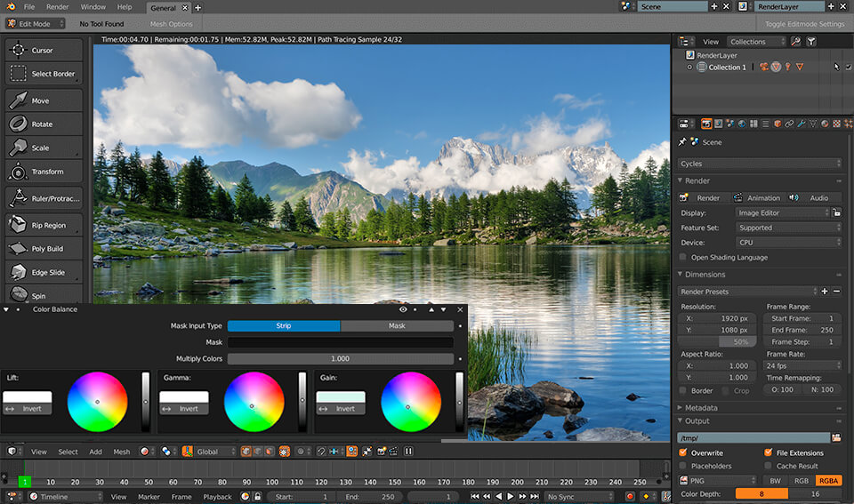Activate the Rotate tool
The height and width of the screenshot is (504, 854).
(x=44, y=124)
